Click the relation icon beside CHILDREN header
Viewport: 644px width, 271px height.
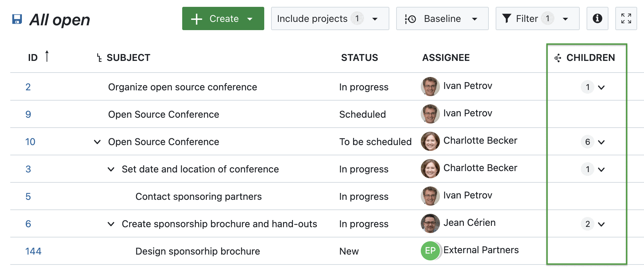coord(558,58)
